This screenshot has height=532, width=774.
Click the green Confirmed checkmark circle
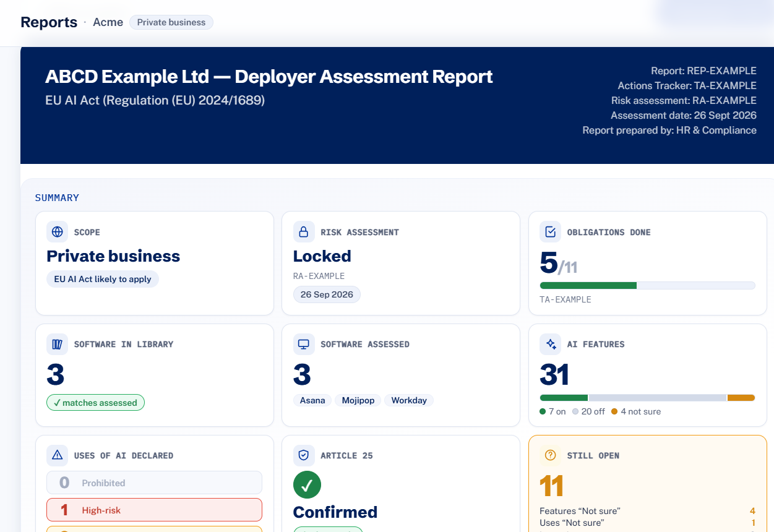pos(307,485)
